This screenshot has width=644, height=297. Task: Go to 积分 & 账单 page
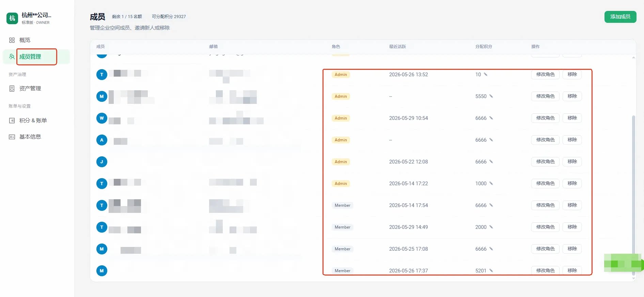(33, 121)
